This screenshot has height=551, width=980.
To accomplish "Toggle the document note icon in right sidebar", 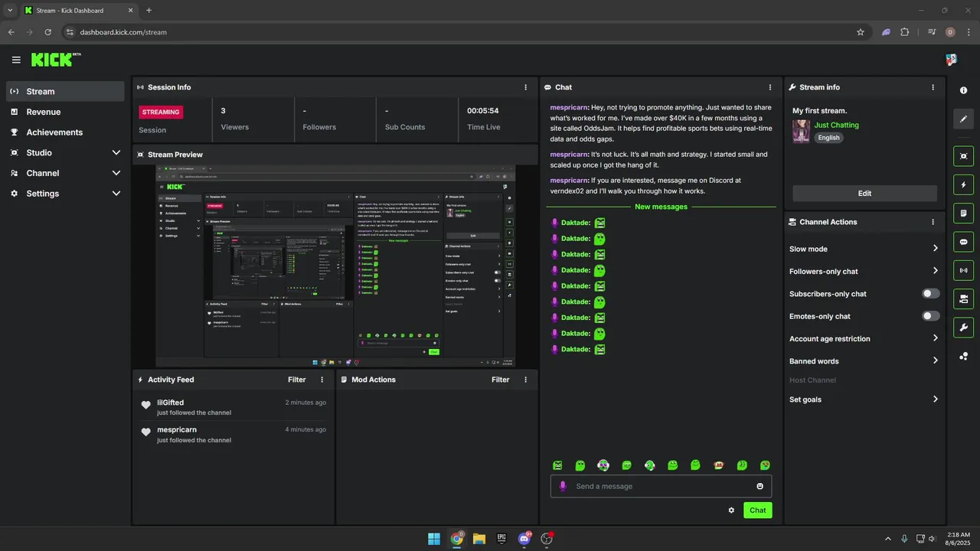I will click(963, 213).
